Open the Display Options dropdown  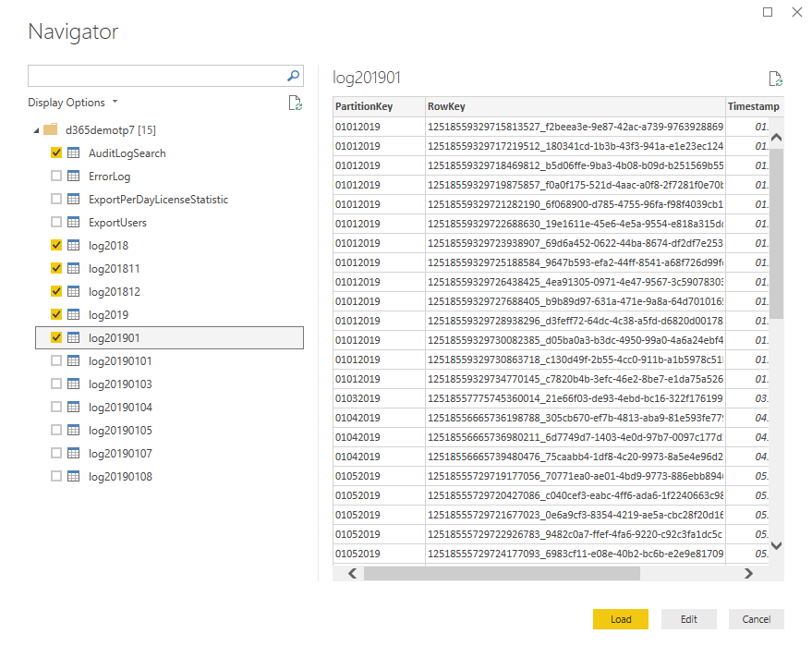tap(73, 103)
